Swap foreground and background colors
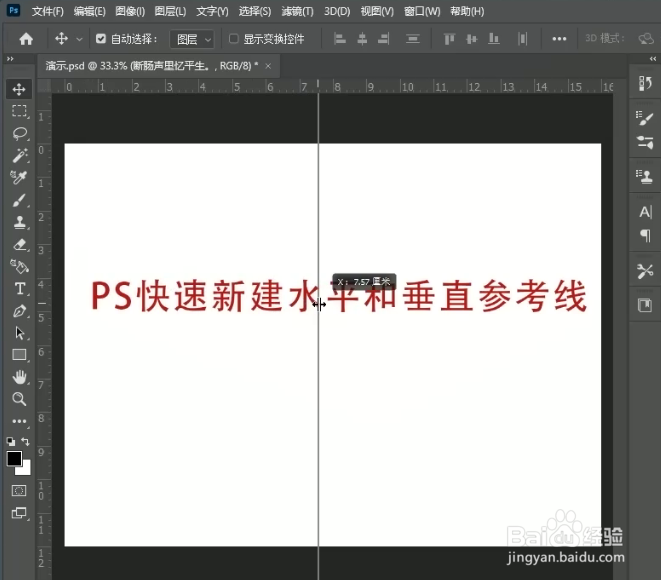This screenshot has width=661, height=580. click(25, 441)
